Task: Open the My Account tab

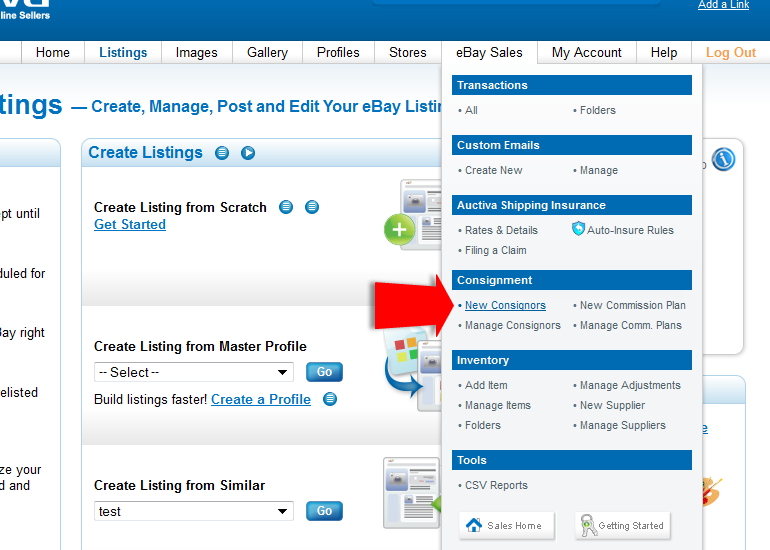Action: coord(587,53)
